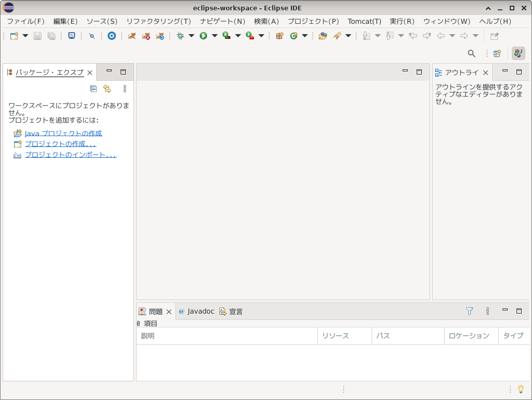Viewport: 532px width, 400px height.
Task: Collapse All in Package Explorer
Action: tap(93, 88)
